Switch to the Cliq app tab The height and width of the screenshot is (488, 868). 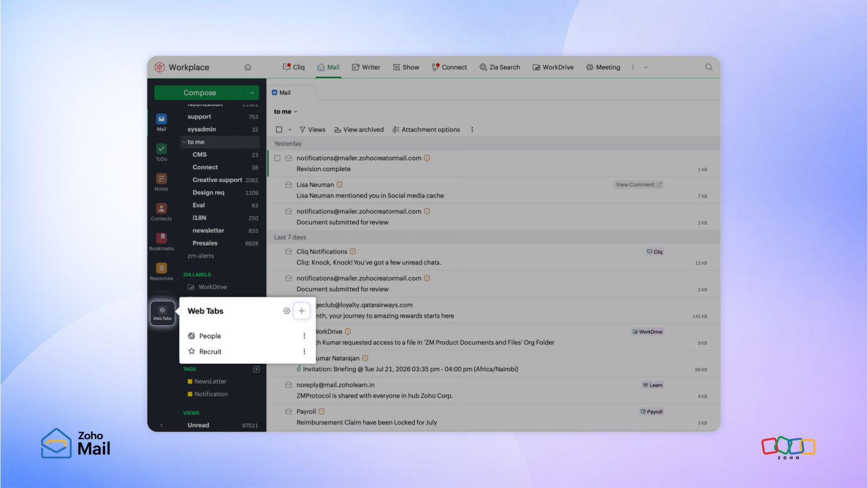294,67
